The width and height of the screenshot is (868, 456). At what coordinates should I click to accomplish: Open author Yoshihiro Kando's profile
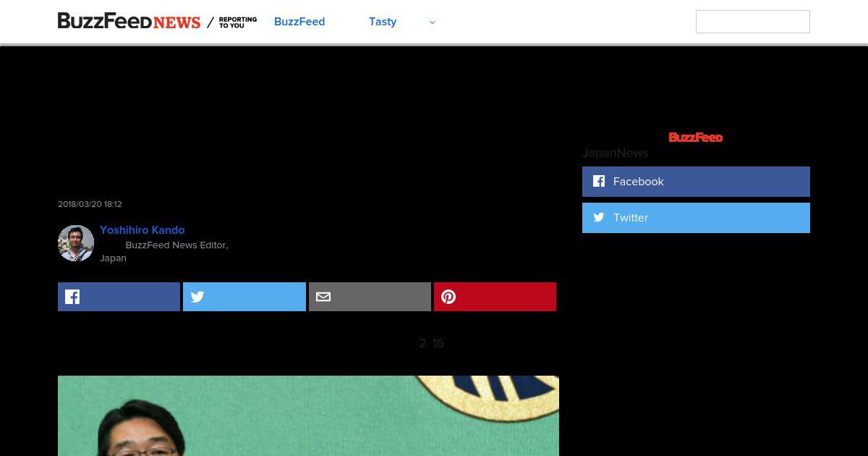tap(142, 230)
